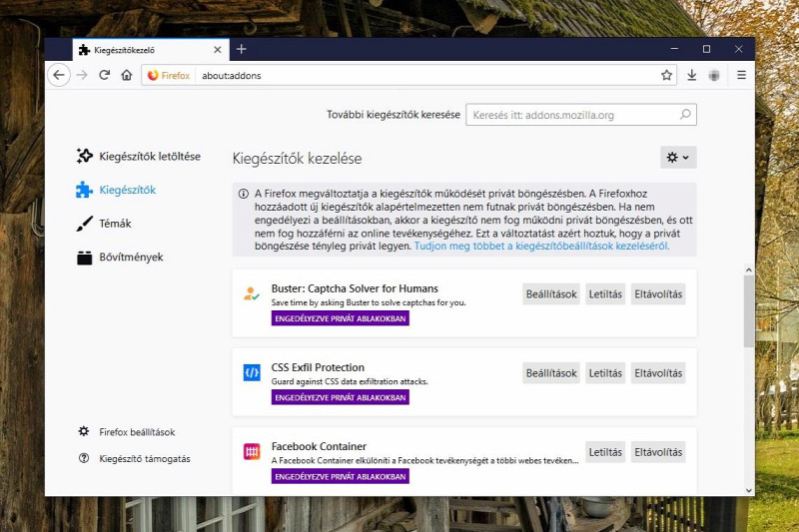Disable Buster with Letiltás
This screenshot has height=532, width=799.
point(605,294)
